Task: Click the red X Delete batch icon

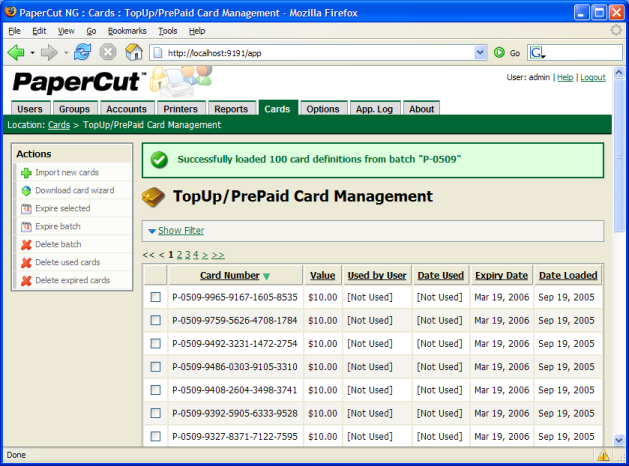Action: click(26, 245)
